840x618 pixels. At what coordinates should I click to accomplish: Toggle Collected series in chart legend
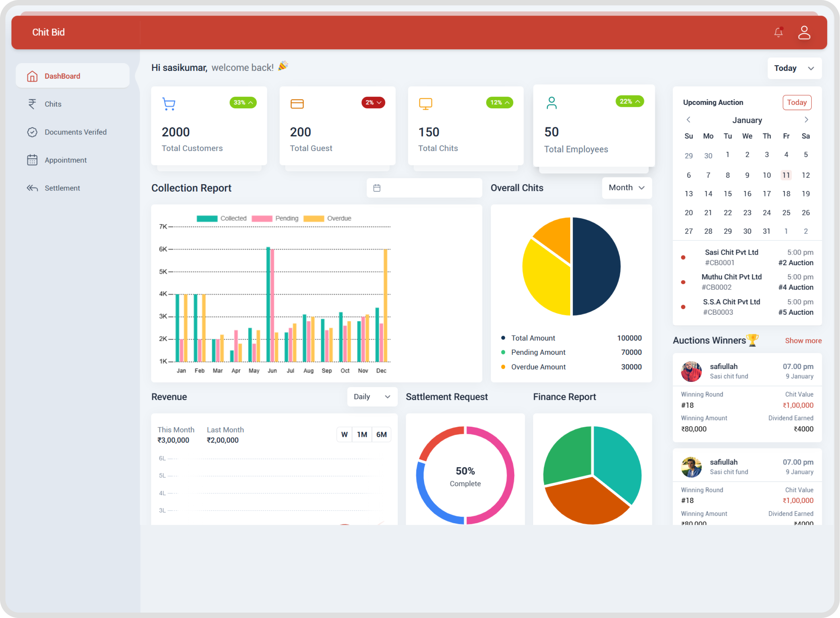[221, 219]
